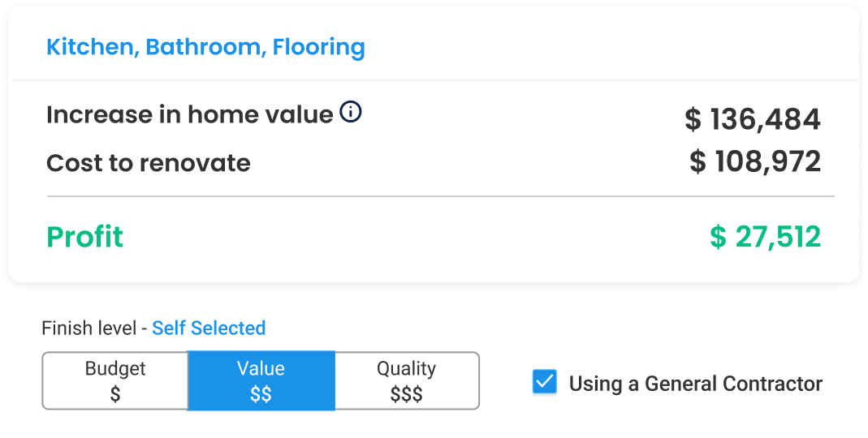Viewport: 868px width, 438px height.
Task: Choose the Quality finish level
Action: coord(406,380)
